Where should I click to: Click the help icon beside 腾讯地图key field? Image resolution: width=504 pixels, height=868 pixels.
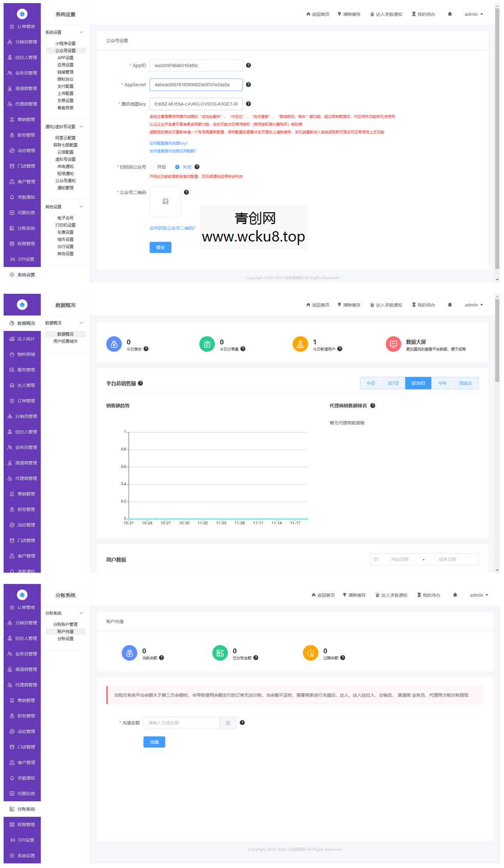pos(248,104)
